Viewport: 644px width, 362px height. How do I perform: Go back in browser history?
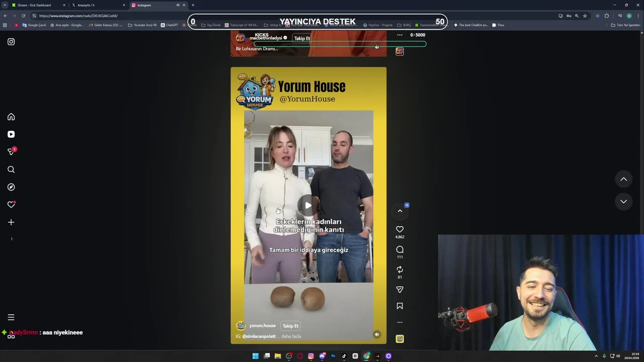tap(5, 16)
